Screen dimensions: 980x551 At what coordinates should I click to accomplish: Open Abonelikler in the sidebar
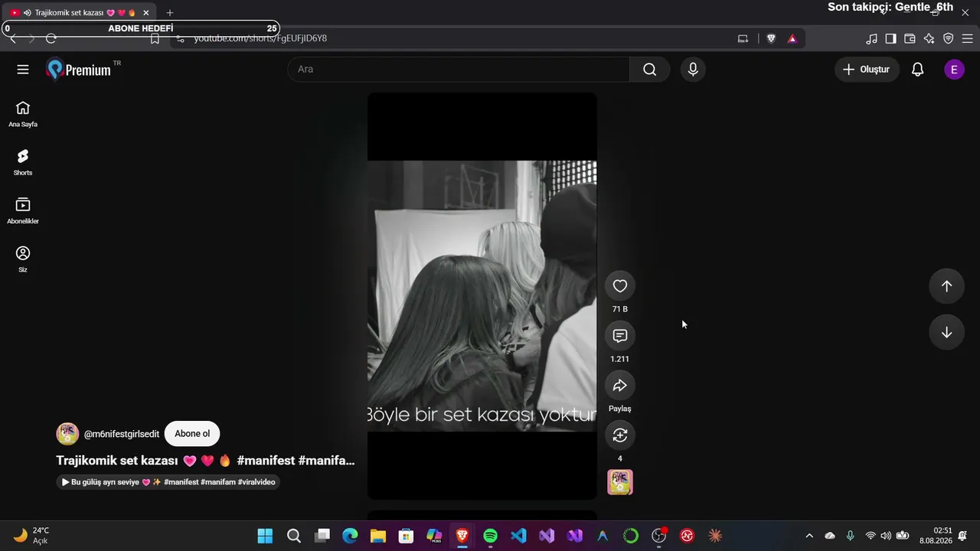[x=23, y=211]
